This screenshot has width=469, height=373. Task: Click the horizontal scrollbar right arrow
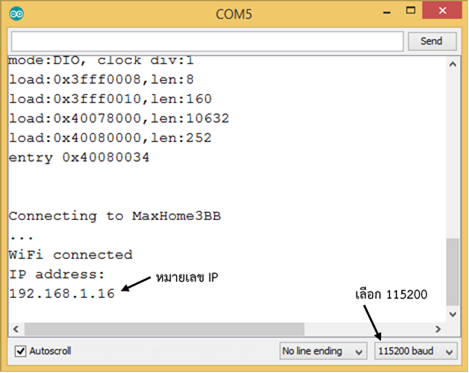(x=438, y=329)
